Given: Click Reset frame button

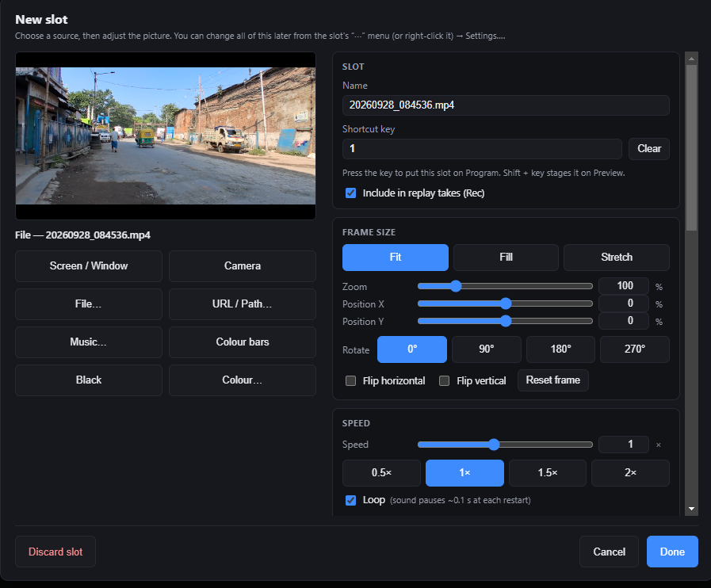Looking at the screenshot, I should [x=553, y=380].
